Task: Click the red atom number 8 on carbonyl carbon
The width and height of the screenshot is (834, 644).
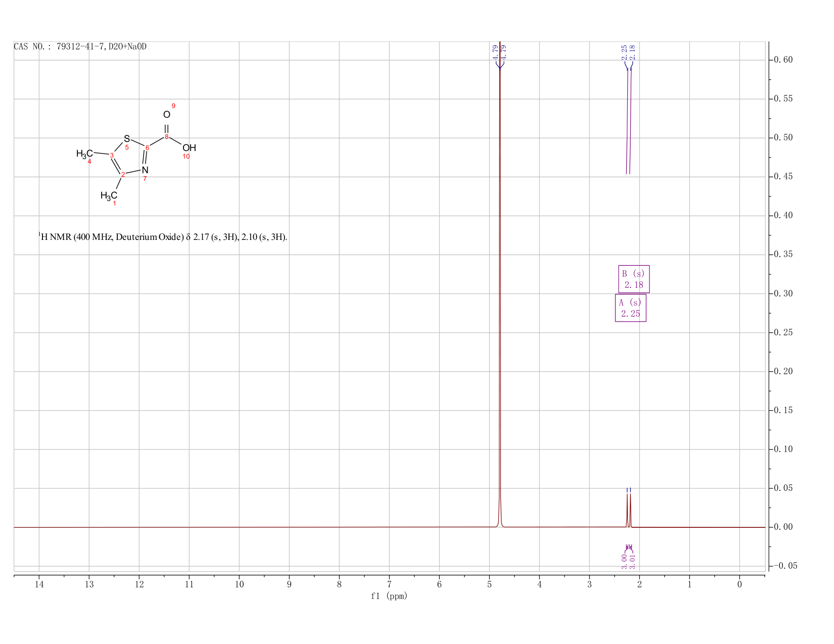Action: 166,136
